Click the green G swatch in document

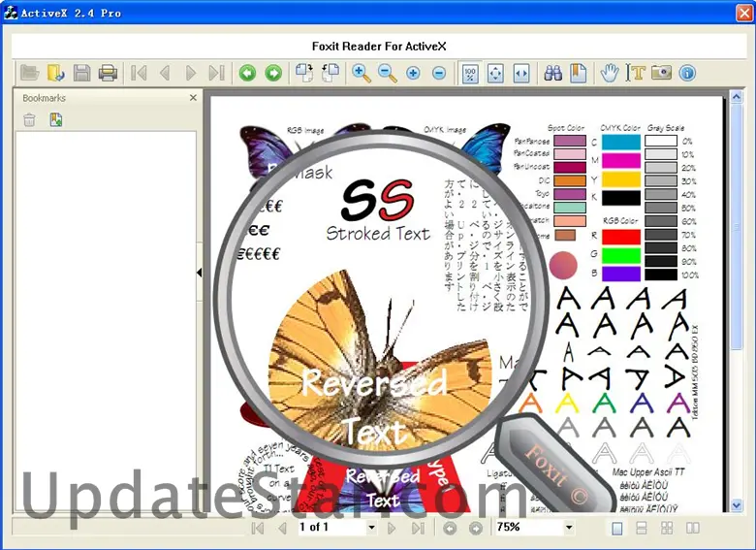[x=621, y=255]
